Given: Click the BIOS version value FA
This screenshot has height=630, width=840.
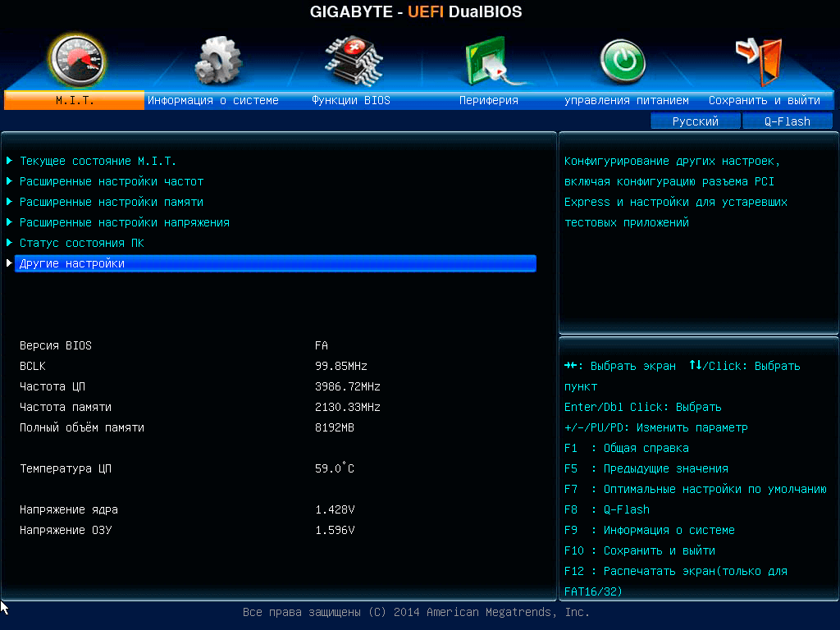Looking at the screenshot, I should pyautogui.click(x=322, y=345).
